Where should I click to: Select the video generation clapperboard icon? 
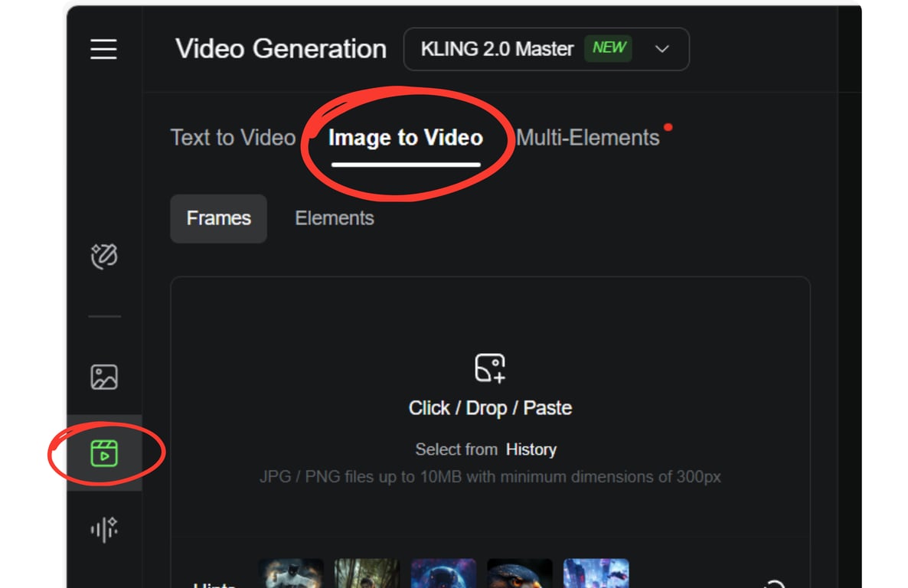coord(104,453)
